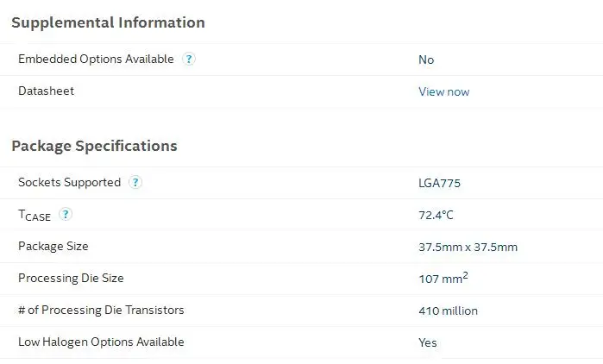Select the 72.4°C temperature value

[x=436, y=215]
